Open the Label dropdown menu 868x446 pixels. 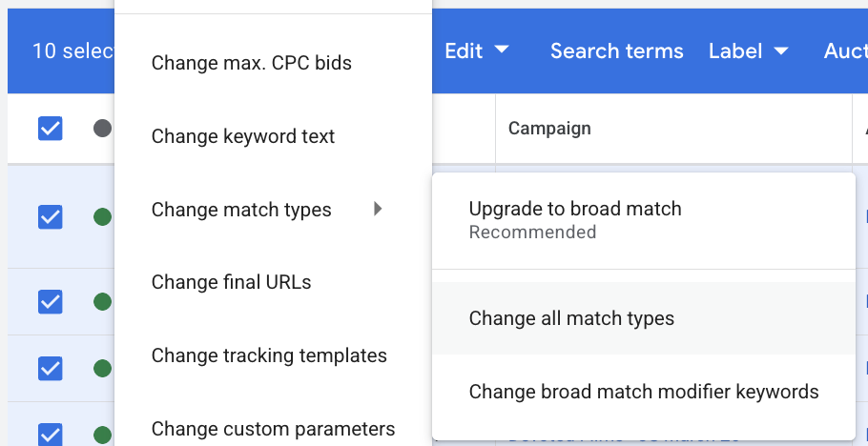point(748,51)
